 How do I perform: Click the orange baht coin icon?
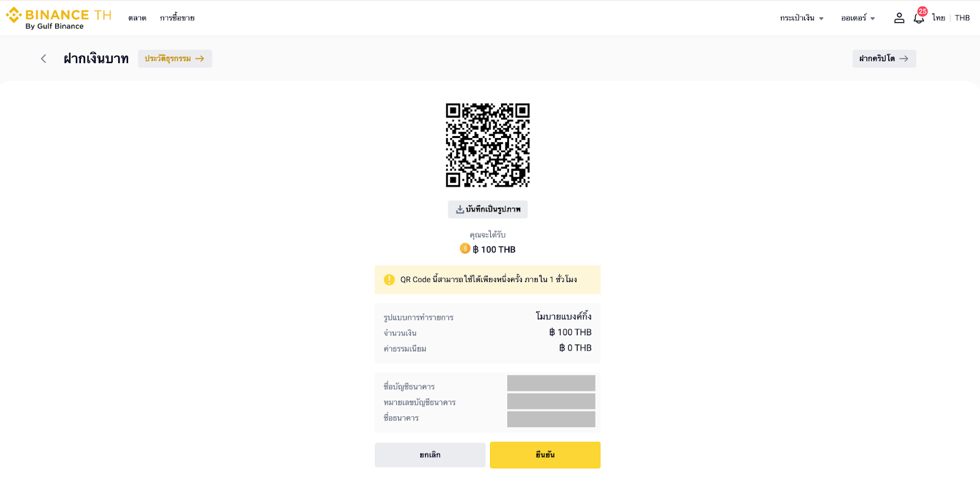point(465,249)
